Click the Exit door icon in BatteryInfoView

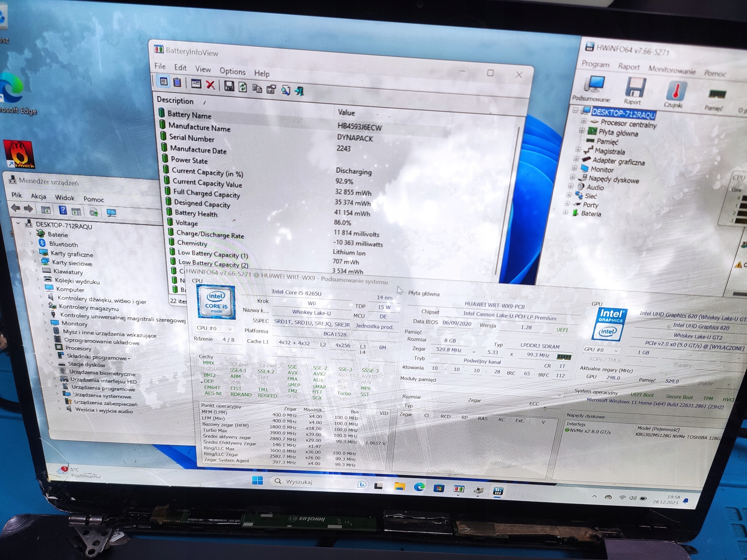300,91
